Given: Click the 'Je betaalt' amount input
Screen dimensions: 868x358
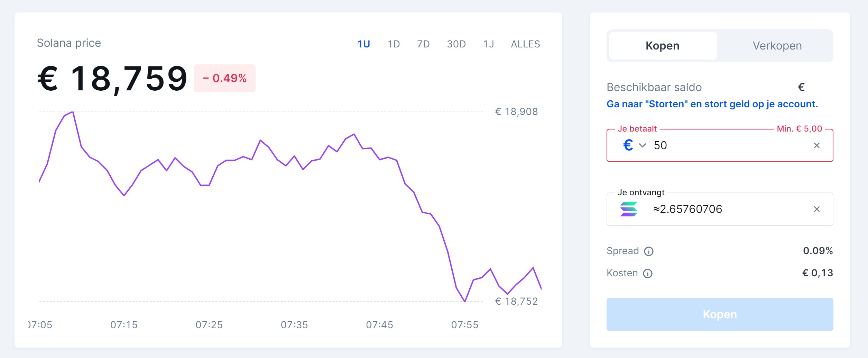Looking at the screenshot, I should point(726,145).
